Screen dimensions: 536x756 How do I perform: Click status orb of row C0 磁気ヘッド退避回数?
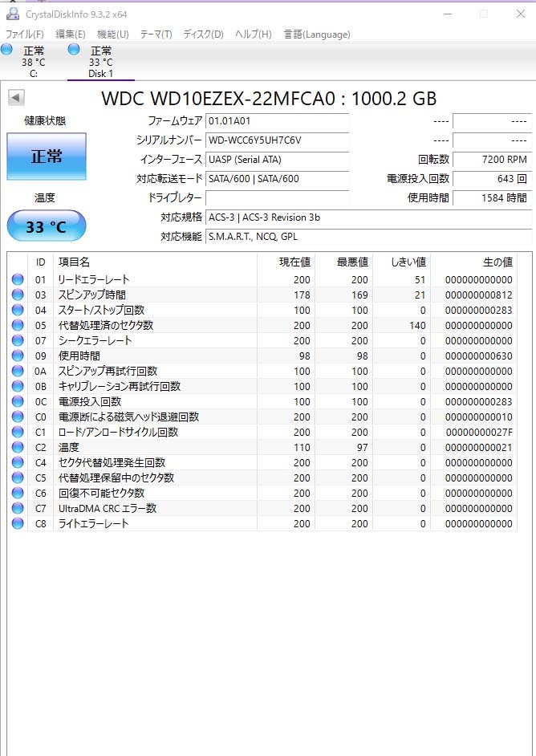[18, 417]
